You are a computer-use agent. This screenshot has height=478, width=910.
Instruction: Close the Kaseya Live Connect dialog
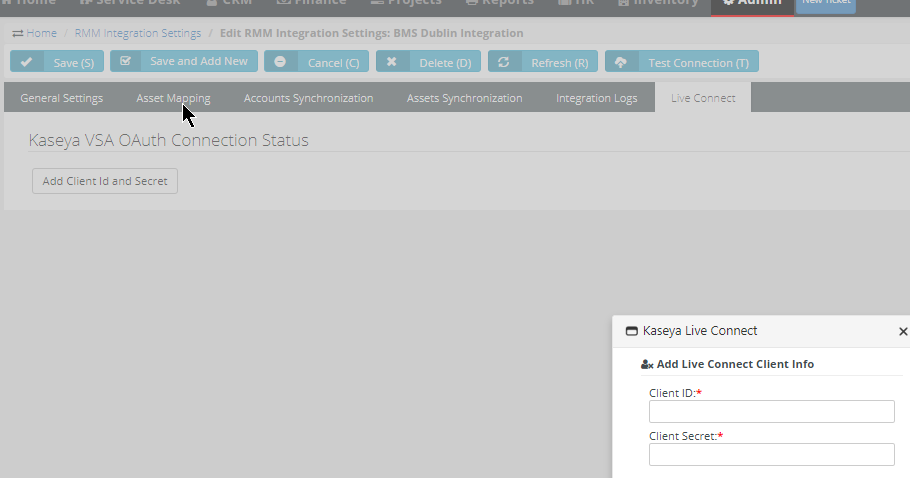click(903, 331)
